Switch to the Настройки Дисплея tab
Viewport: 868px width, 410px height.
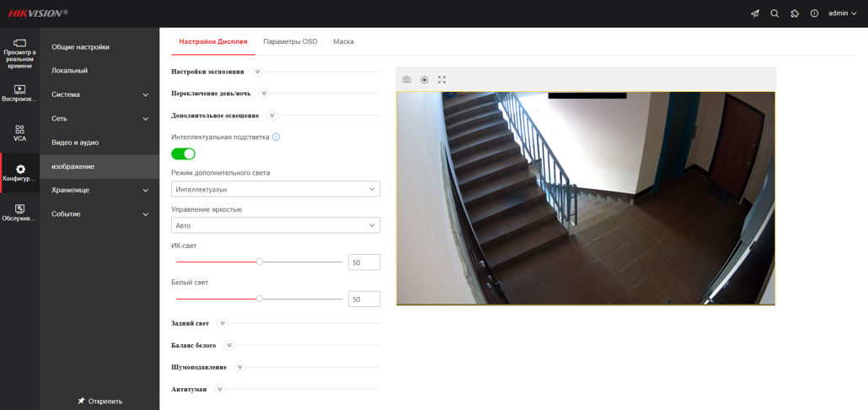pos(213,41)
